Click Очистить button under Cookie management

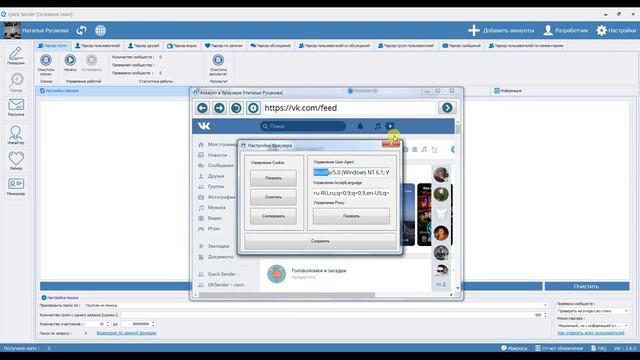pyautogui.click(x=273, y=197)
